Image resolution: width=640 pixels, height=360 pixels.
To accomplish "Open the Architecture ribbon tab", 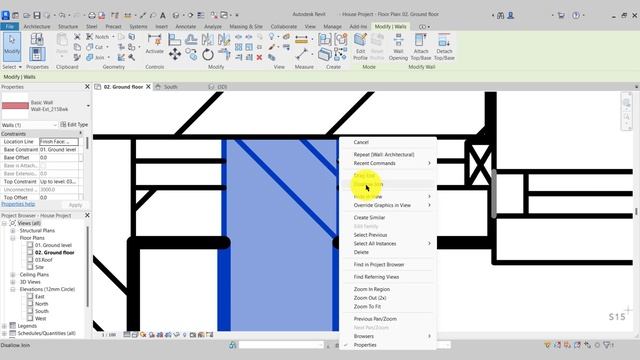I will (x=37, y=27).
